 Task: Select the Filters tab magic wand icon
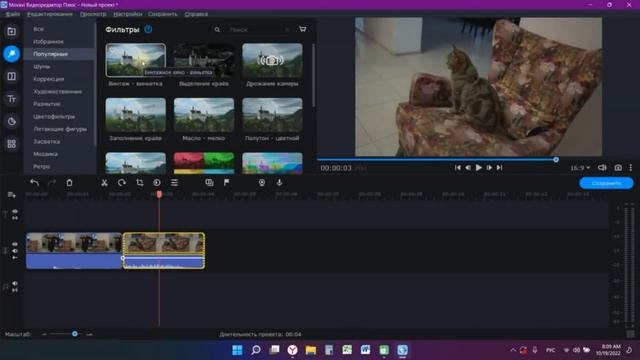[11, 53]
